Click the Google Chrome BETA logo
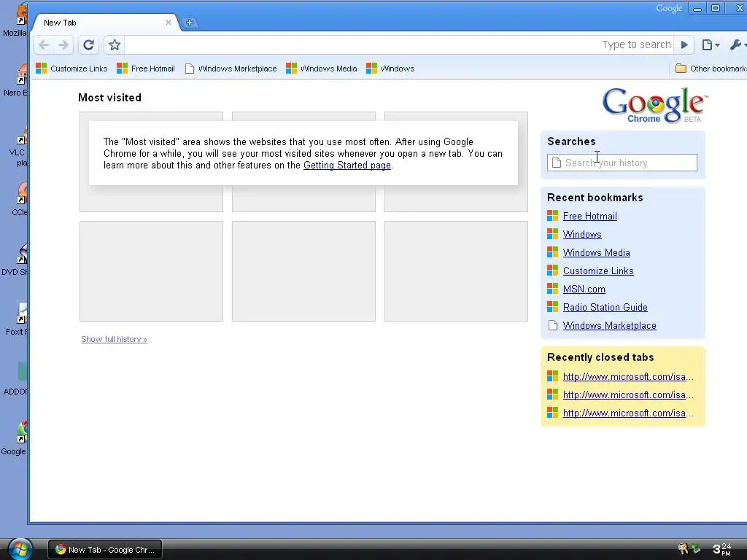Image resolution: width=747 pixels, height=560 pixels. [654, 105]
